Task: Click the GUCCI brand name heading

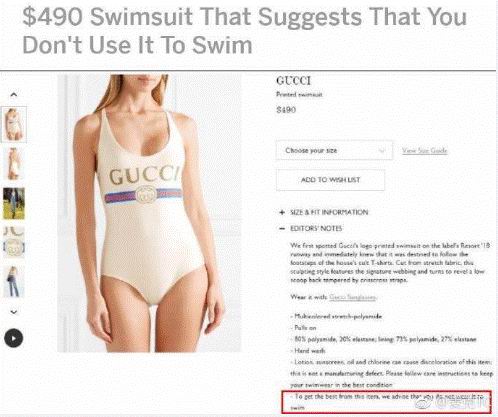Action: [293, 81]
